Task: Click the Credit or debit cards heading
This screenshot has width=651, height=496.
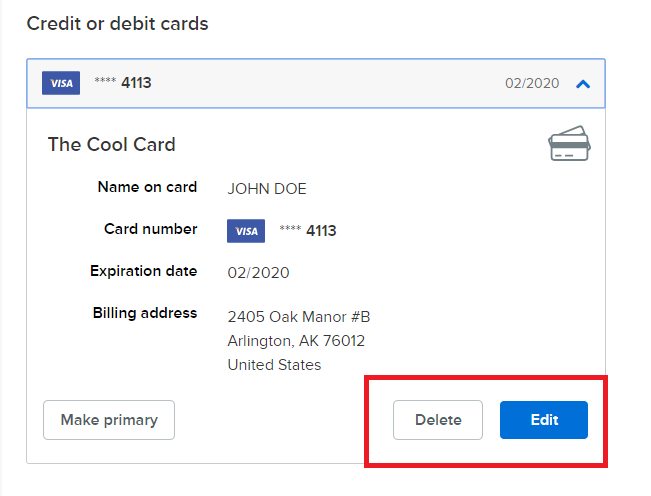Action: (118, 23)
